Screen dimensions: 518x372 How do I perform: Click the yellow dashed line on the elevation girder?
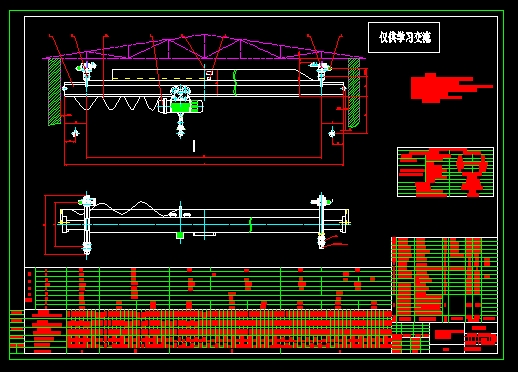click(158, 79)
